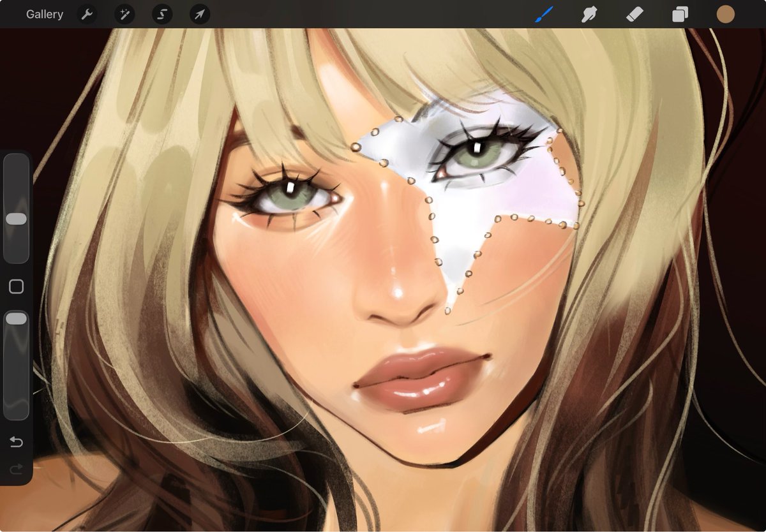Open the Actions wrench menu

point(87,14)
